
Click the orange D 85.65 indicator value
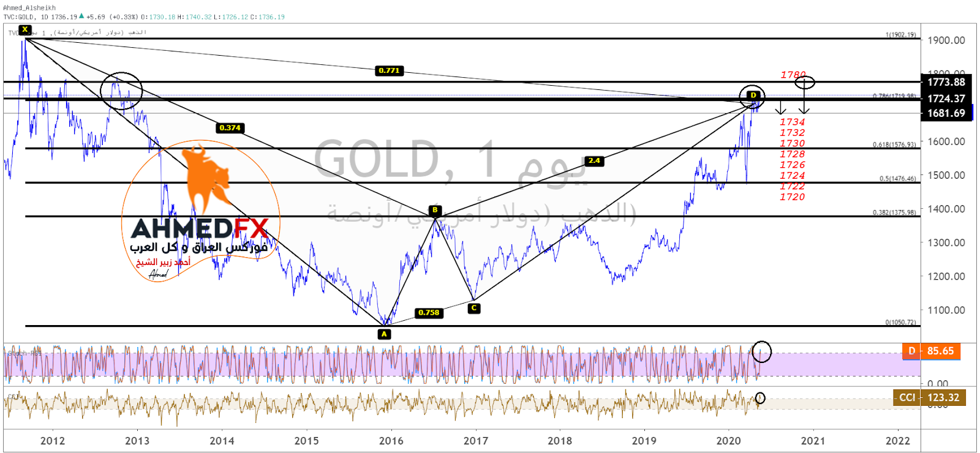(x=932, y=351)
